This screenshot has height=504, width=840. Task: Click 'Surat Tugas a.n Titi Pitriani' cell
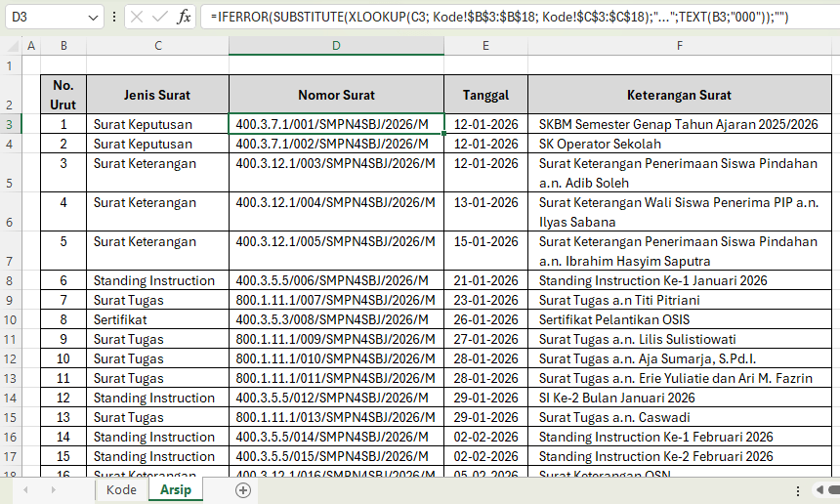(x=679, y=300)
